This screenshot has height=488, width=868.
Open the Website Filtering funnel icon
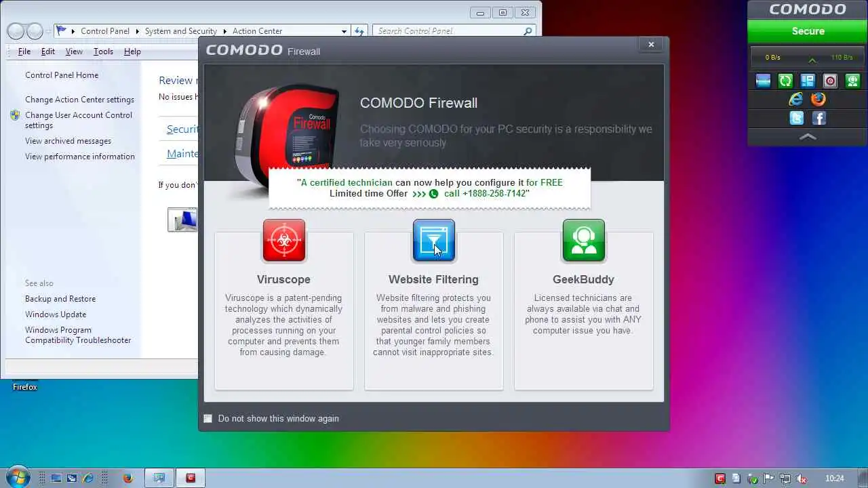434,241
